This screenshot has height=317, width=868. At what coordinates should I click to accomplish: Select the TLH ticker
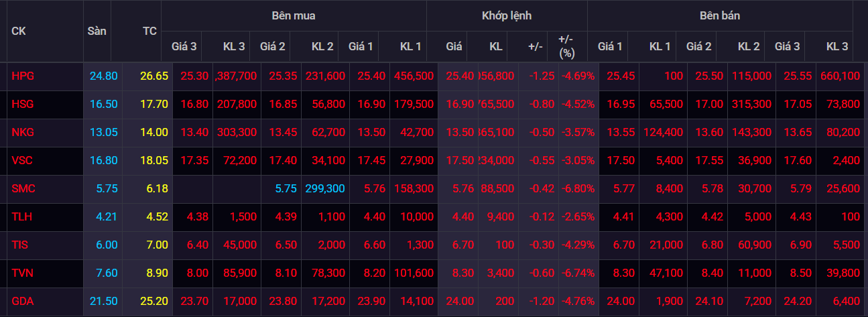click(21, 217)
